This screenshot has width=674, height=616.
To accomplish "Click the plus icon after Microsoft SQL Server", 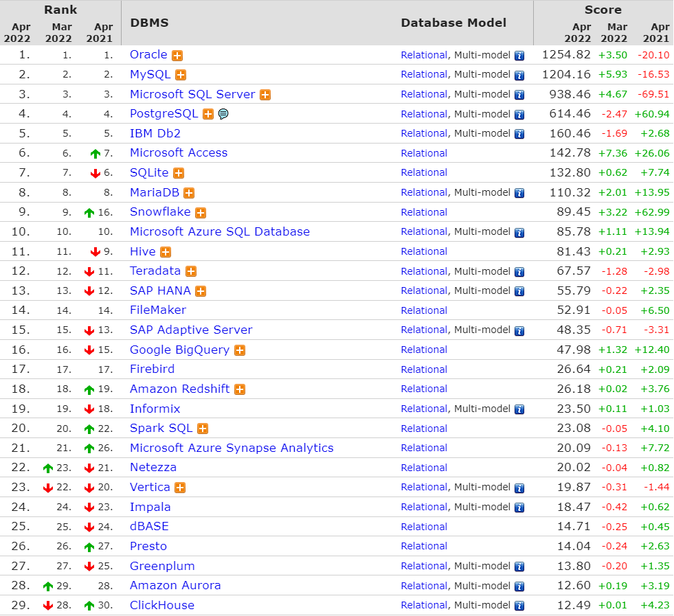I will 265,95.
